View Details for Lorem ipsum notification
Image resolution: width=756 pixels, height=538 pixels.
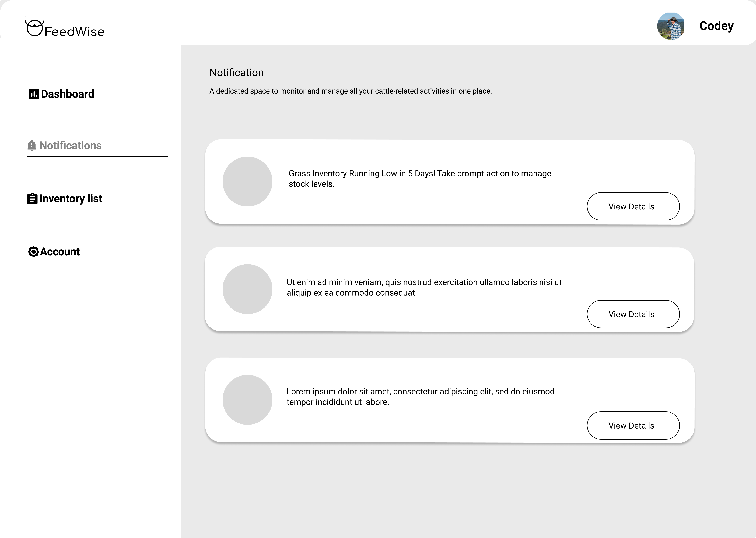(x=633, y=425)
